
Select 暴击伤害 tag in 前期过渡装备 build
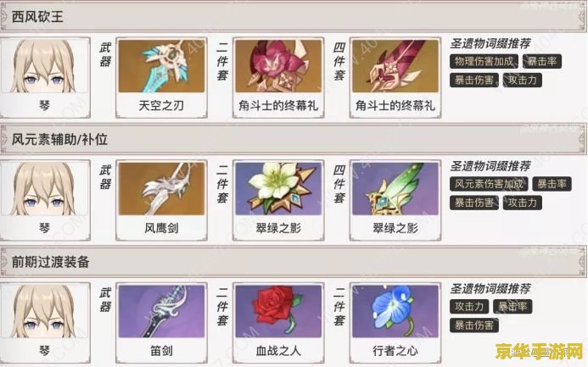[x=474, y=325]
